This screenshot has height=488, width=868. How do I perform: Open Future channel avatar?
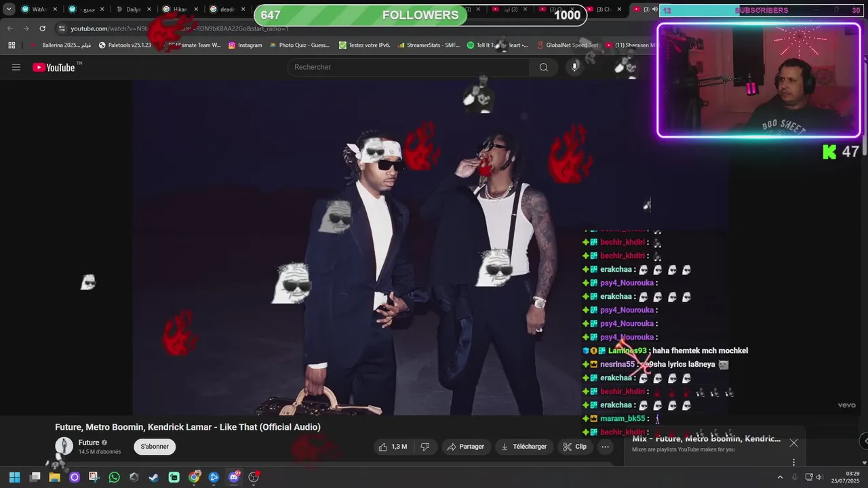coord(64,446)
